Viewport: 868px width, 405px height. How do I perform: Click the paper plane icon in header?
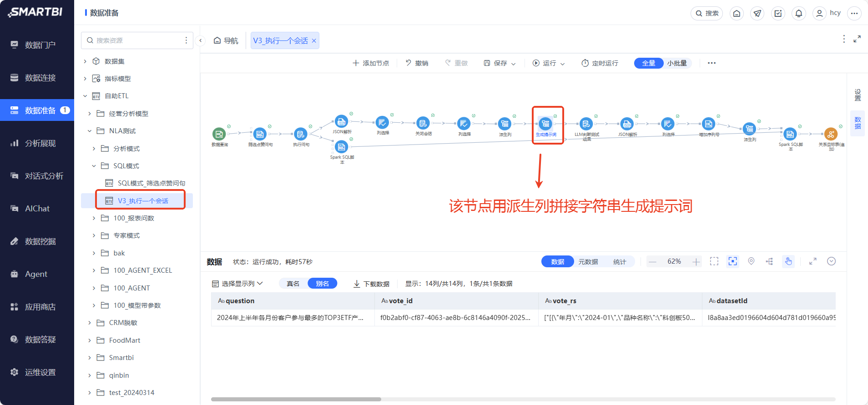(757, 13)
